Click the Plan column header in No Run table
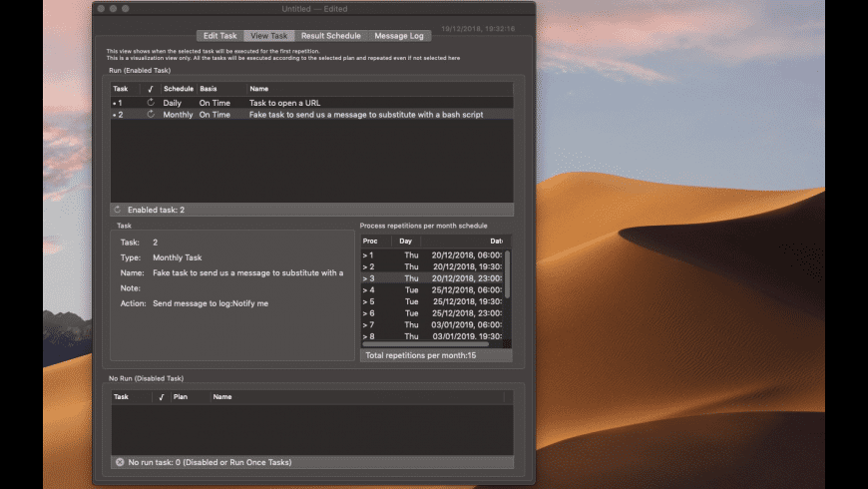868x489 pixels. pyautogui.click(x=191, y=396)
